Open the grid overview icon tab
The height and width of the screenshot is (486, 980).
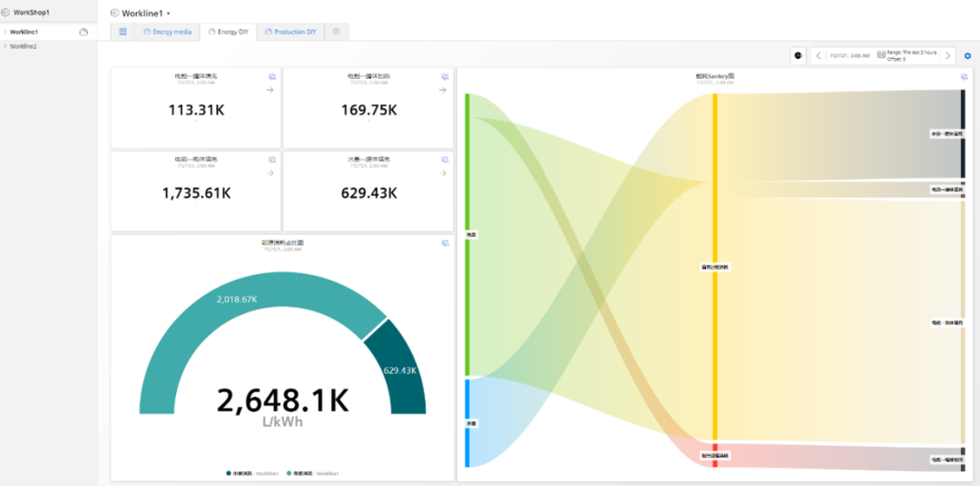coord(122,32)
